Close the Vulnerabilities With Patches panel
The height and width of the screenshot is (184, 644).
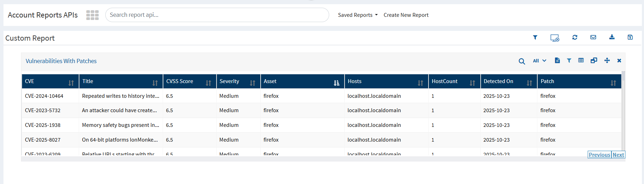point(619,61)
